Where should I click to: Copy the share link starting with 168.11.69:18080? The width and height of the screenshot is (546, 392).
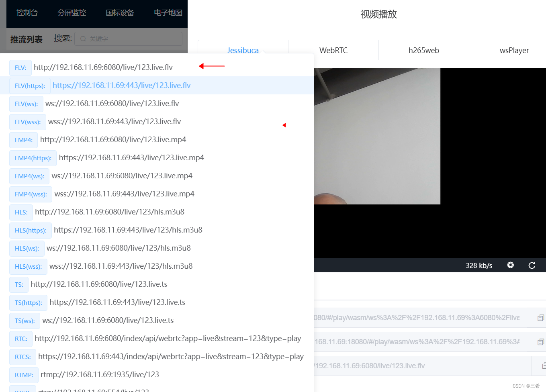[x=541, y=342]
